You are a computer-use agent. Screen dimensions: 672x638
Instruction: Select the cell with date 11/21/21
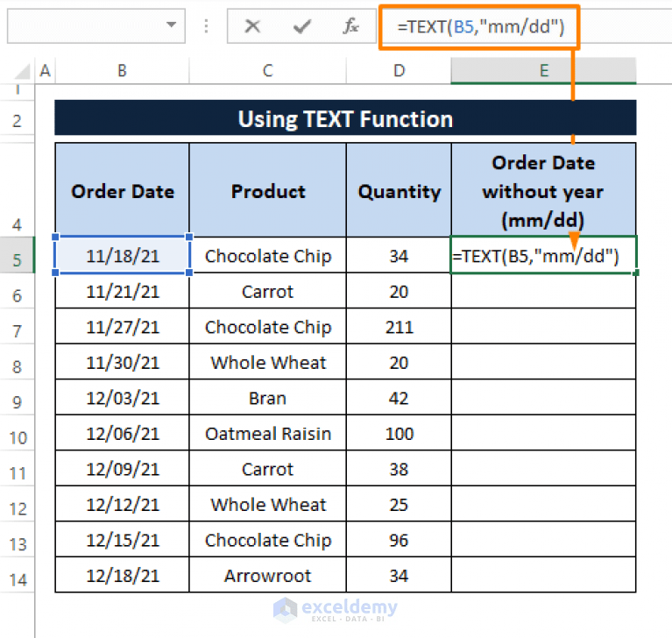tap(122, 291)
